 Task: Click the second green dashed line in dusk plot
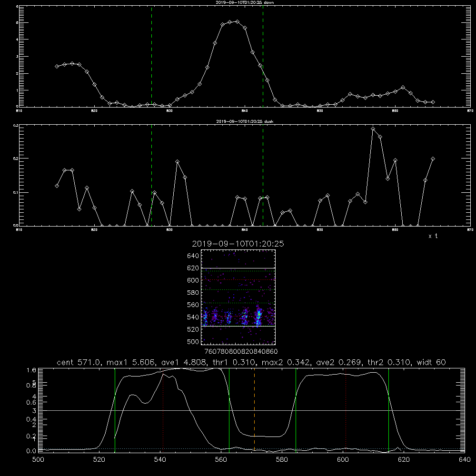pos(263,175)
